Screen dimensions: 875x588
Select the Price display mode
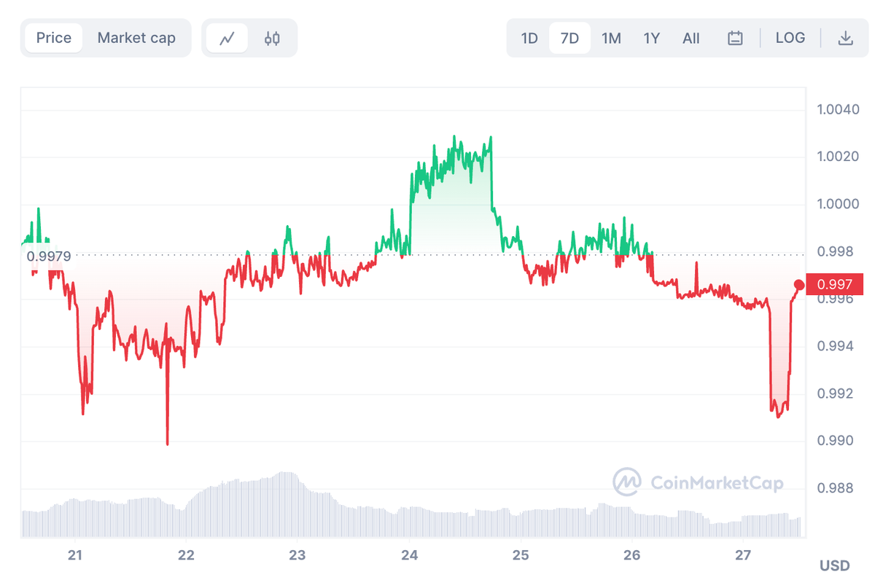click(x=53, y=37)
